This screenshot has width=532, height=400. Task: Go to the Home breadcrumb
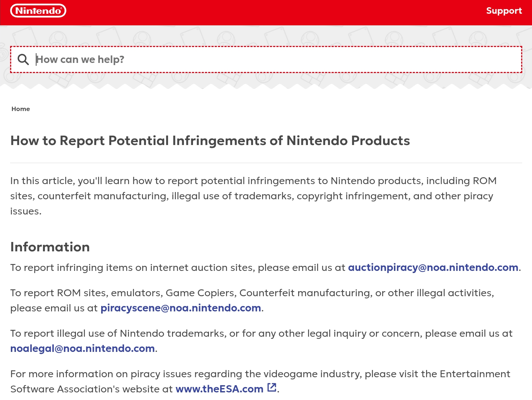coord(21,109)
